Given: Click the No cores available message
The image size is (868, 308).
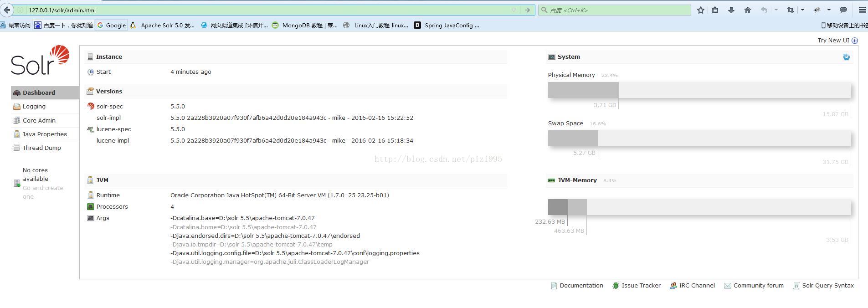Looking at the screenshot, I should tap(36, 175).
